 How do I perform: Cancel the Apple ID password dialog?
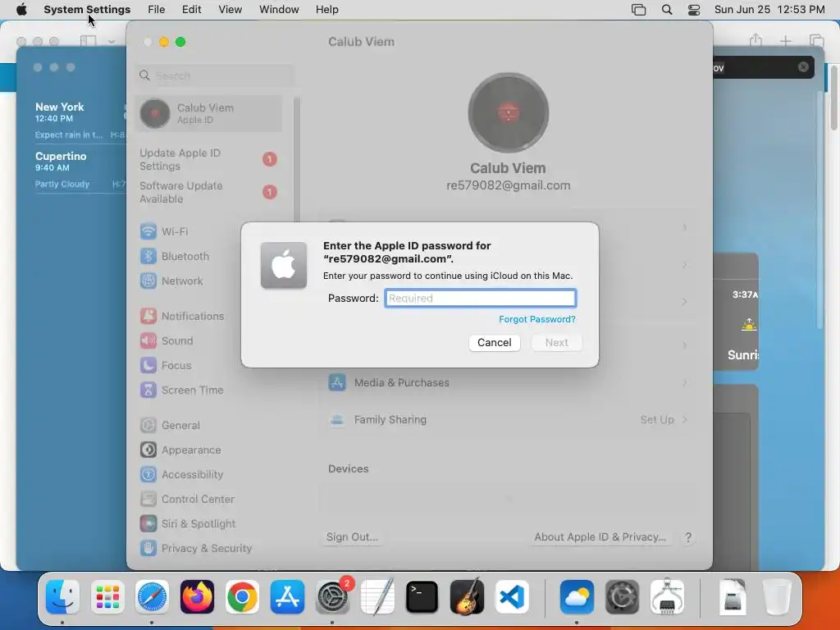point(494,343)
